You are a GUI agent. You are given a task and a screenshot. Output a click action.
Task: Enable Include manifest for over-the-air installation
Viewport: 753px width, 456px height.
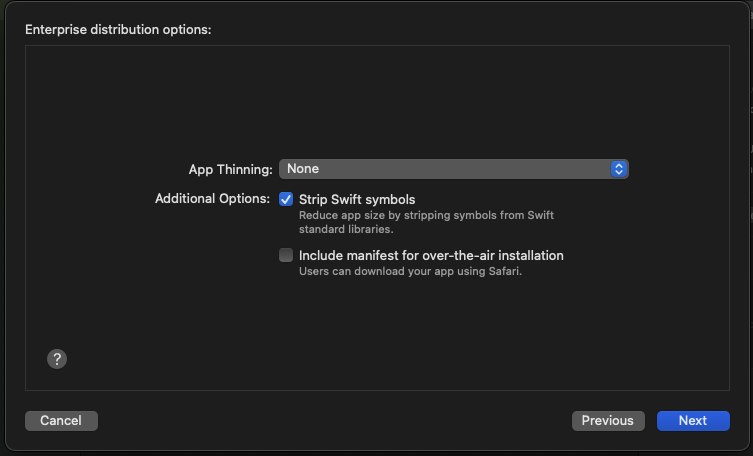pyautogui.click(x=286, y=255)
